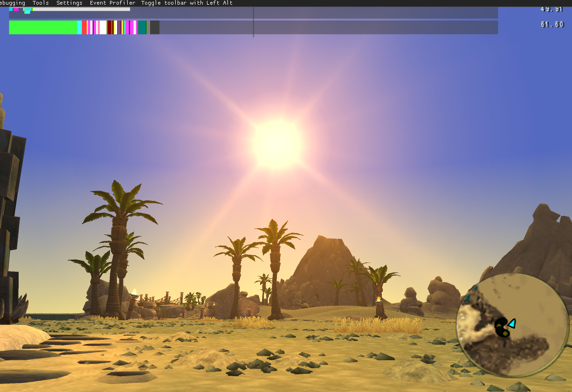Select the red segment in the lower profiler bar

tap(84, 27)
